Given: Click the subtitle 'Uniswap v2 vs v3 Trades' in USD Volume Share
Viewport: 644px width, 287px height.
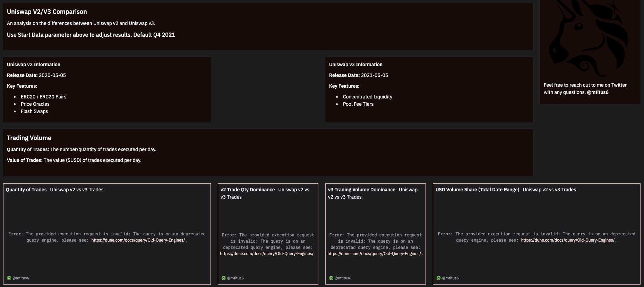Looking at the screenshot, I should point(549,190).
